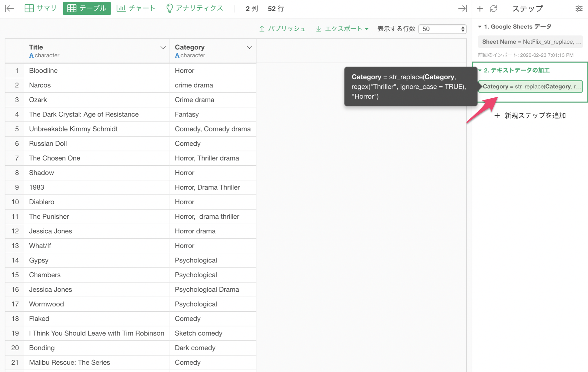Viewport: 588px width, 372px height.
Task: Select the Category str_replace step
Action: 530,86
